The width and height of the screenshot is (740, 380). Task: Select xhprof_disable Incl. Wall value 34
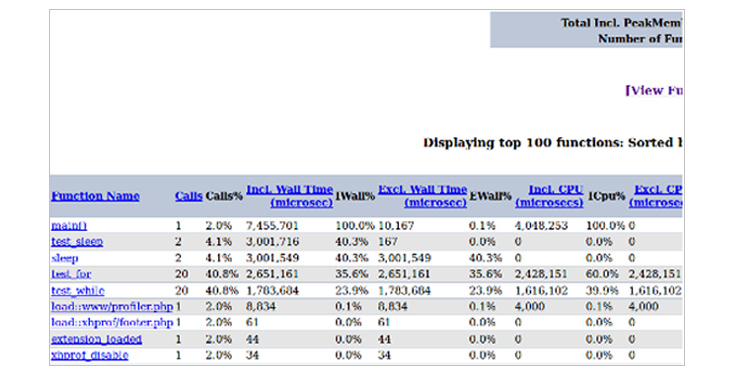pyautogui.click(x=252, y=355)
